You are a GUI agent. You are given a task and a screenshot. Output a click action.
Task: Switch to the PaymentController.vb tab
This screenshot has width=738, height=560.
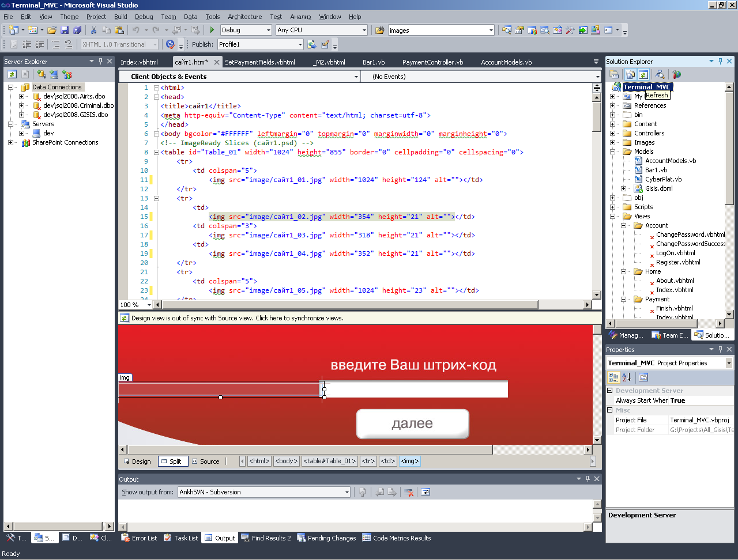coord(432,62)
